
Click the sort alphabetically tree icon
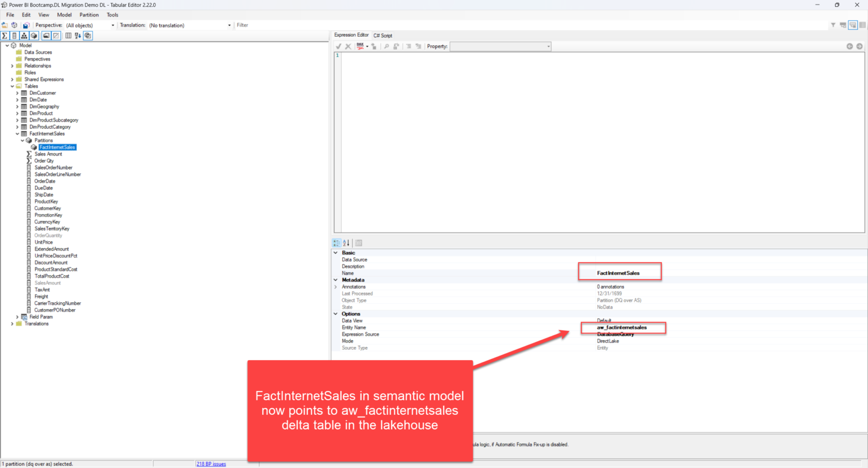pos(78,36)
